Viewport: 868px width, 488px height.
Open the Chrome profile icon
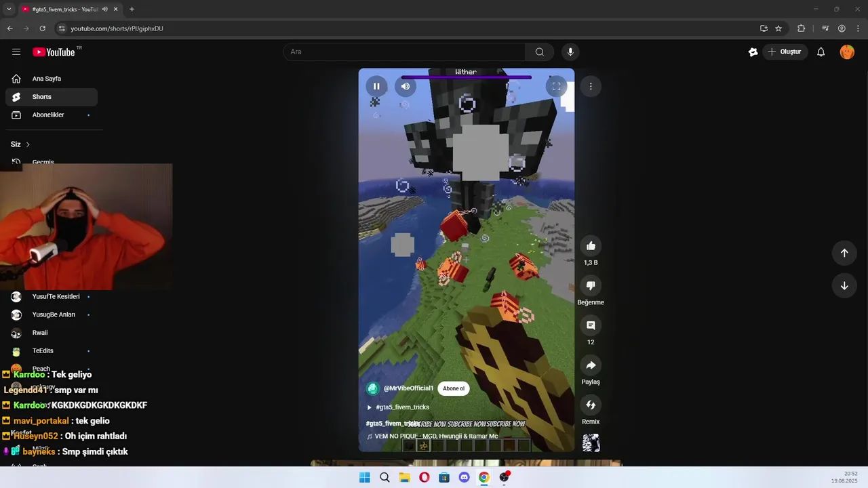click(842, 28)
